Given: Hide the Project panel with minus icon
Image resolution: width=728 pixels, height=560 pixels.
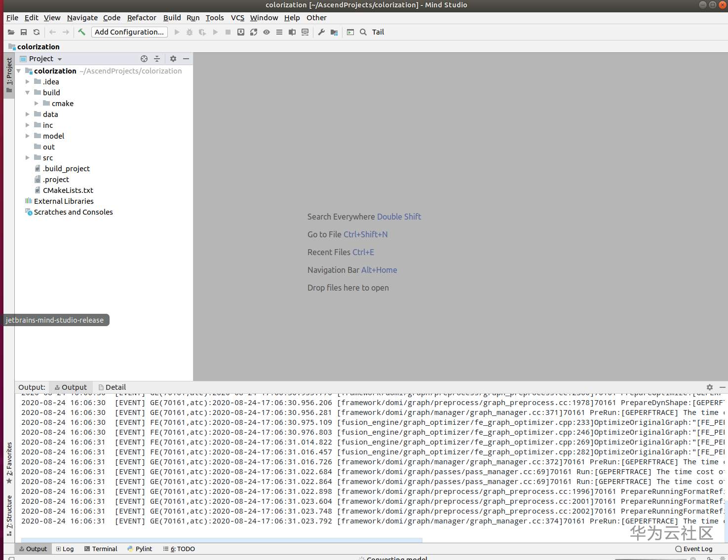Looking at the screenshot, I should pyautogui.click(x=186, y=59).
